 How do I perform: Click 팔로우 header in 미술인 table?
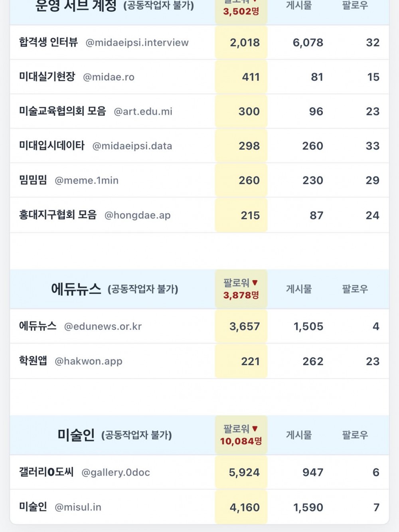(355, 435)
